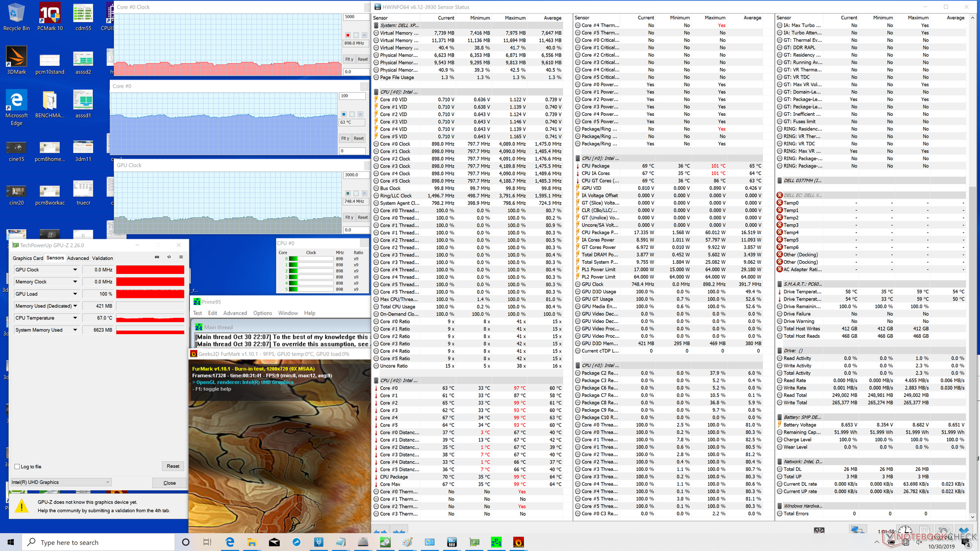Select the Microsoft Edge desktop shortcut
980x551 pixels.
pyautogui.click(x=16, y=108)
